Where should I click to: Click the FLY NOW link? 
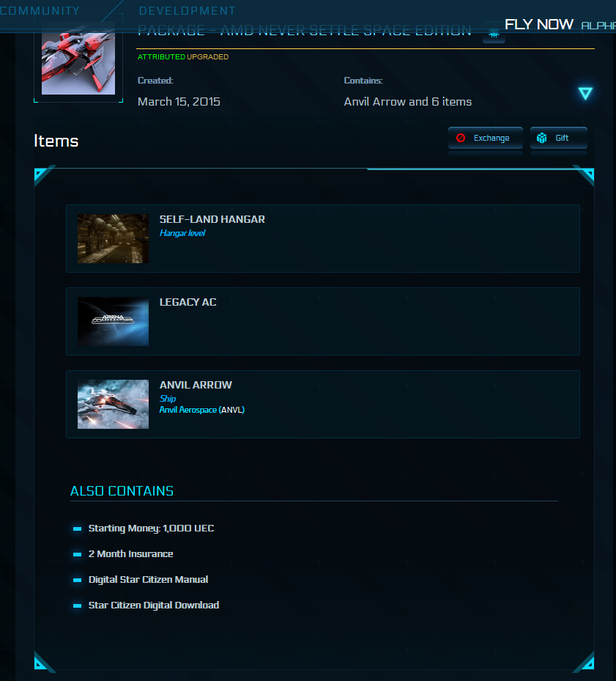pyautogui.click(x=539, y=24)
